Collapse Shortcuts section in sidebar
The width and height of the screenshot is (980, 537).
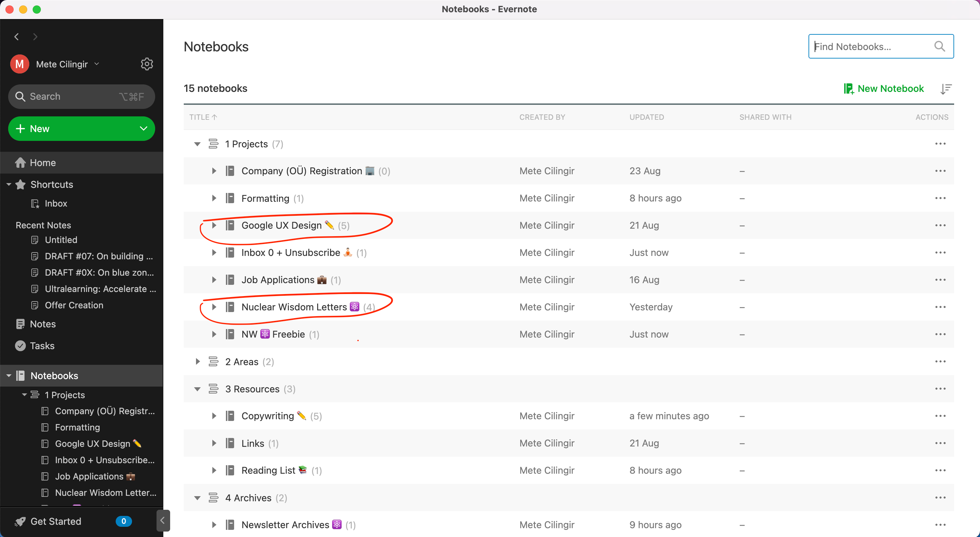(x=9, y=184)
